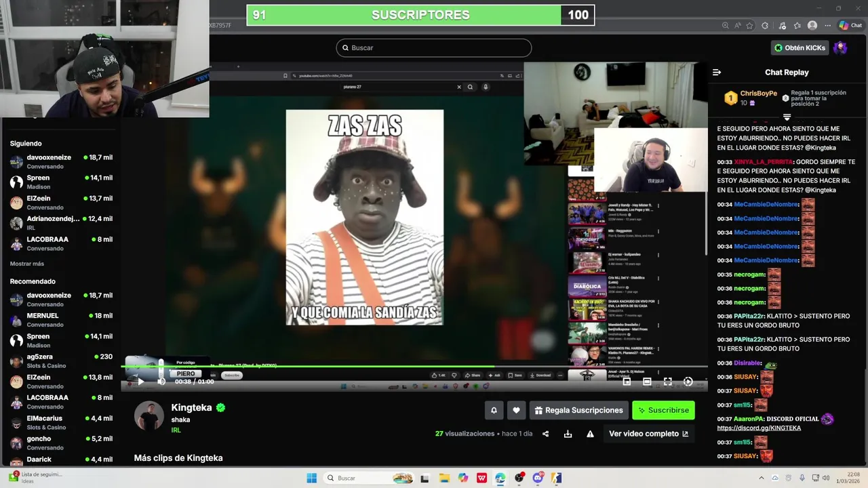Viewport: 868px width, 488px height.
Task: Open Spreen in Siguiendo list
Action: (x=61, y=182)
